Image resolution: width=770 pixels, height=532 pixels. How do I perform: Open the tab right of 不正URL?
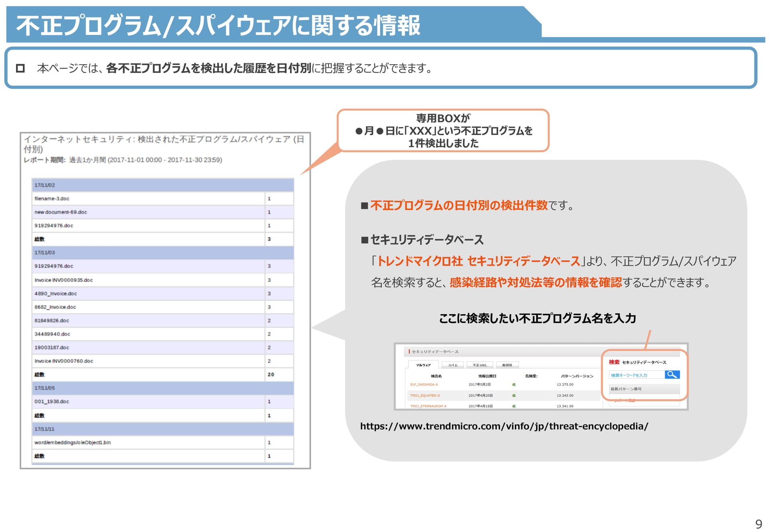pos(507,365)
